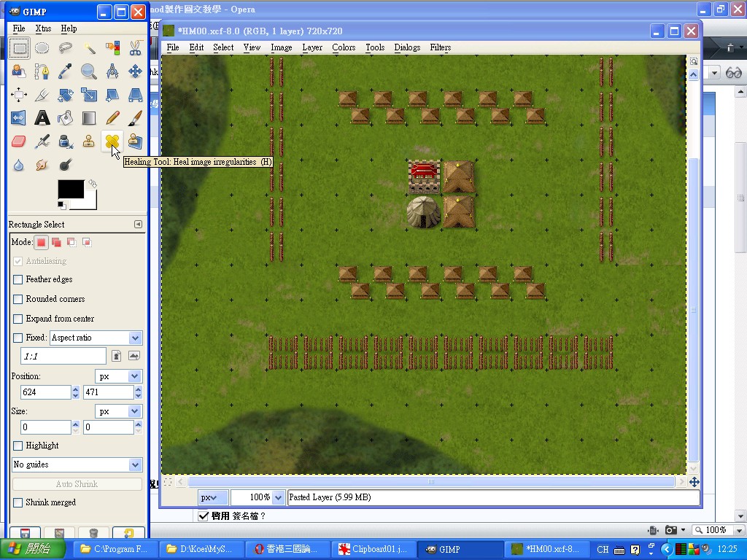This screenshot has width=747, height=560.
Task: Activate the Color Picker eyedropper tool
Action: tap(65, 71)
